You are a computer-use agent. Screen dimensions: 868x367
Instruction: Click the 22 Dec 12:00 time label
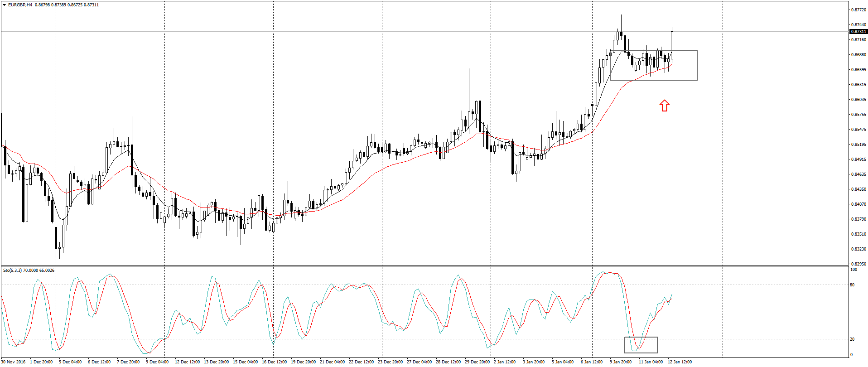pyautogui.click(x=362, y=362)
